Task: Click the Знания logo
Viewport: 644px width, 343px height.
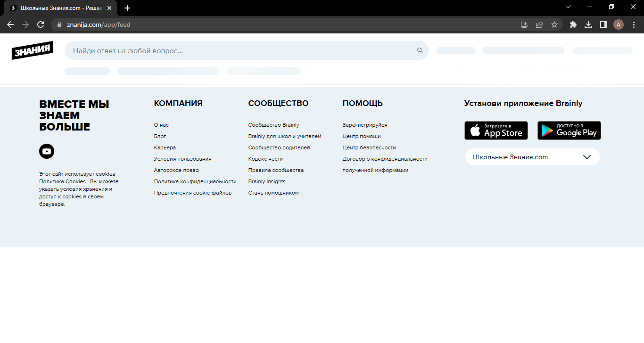Action: pos(32,50)
